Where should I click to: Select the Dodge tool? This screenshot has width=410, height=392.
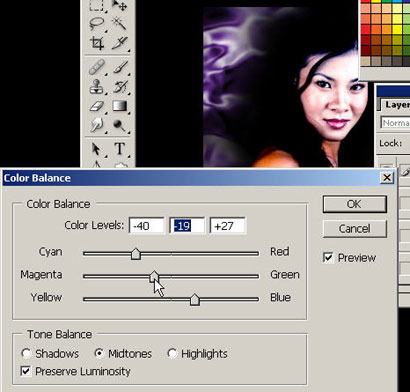[120, 126]
